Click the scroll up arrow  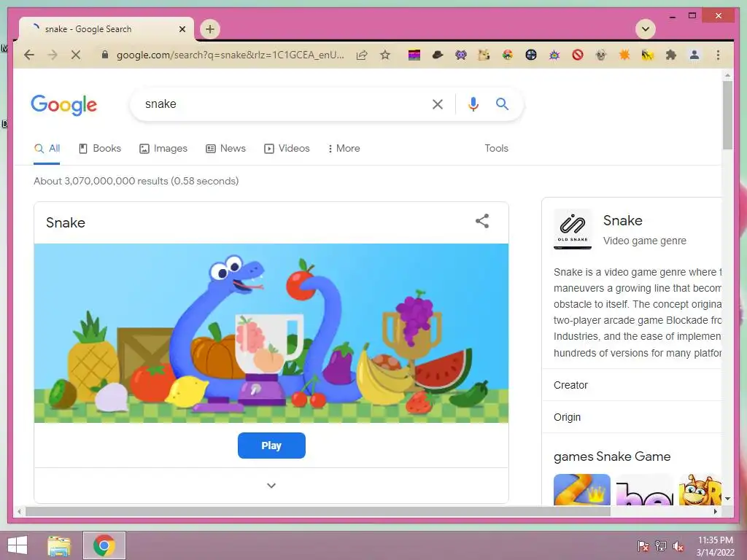click(x=727, y=75)
